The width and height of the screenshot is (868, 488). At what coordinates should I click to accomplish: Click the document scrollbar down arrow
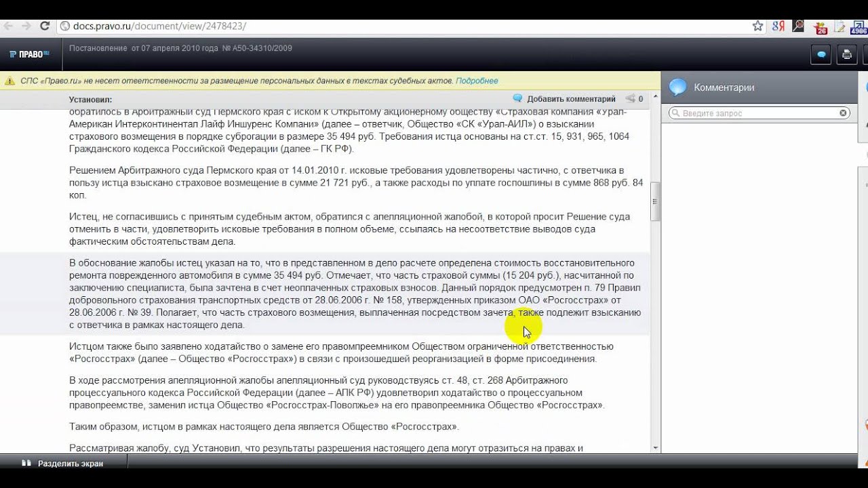pos(655,448)
